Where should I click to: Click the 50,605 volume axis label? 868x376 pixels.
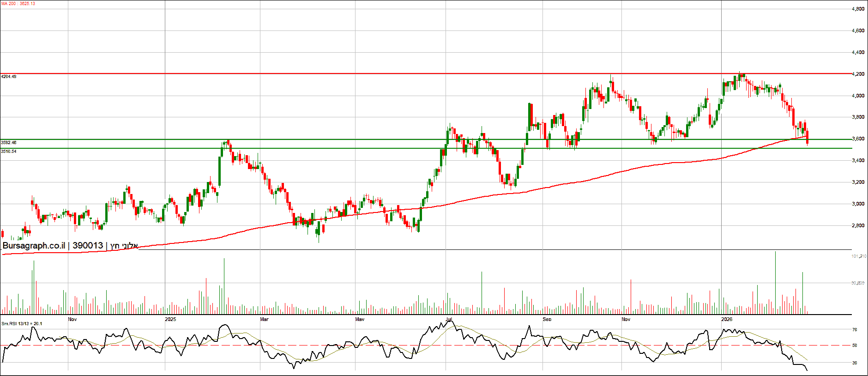tap(858, 283)
